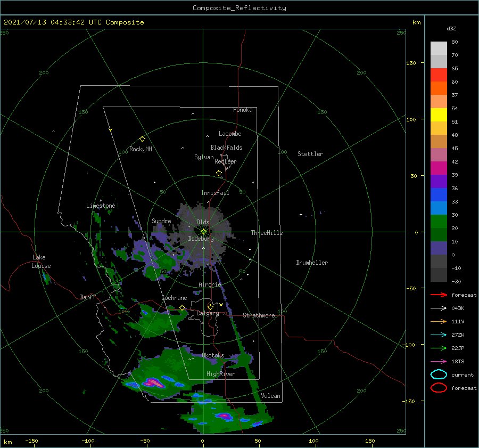Click the Sundre city label
Viewport: 479px width, 448px height.
point(161,221)
